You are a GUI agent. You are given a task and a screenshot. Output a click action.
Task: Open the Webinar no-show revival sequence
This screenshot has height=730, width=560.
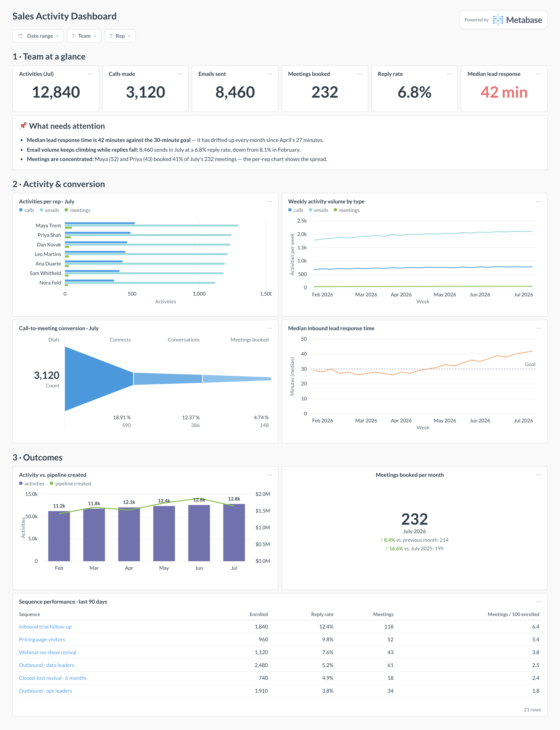coord(48,652)
